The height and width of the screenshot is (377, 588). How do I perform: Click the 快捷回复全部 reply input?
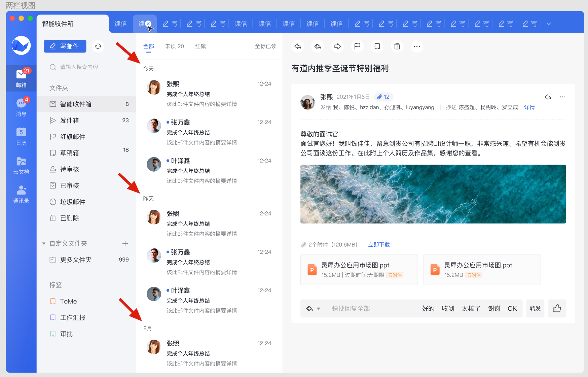[x=351, y=308]
